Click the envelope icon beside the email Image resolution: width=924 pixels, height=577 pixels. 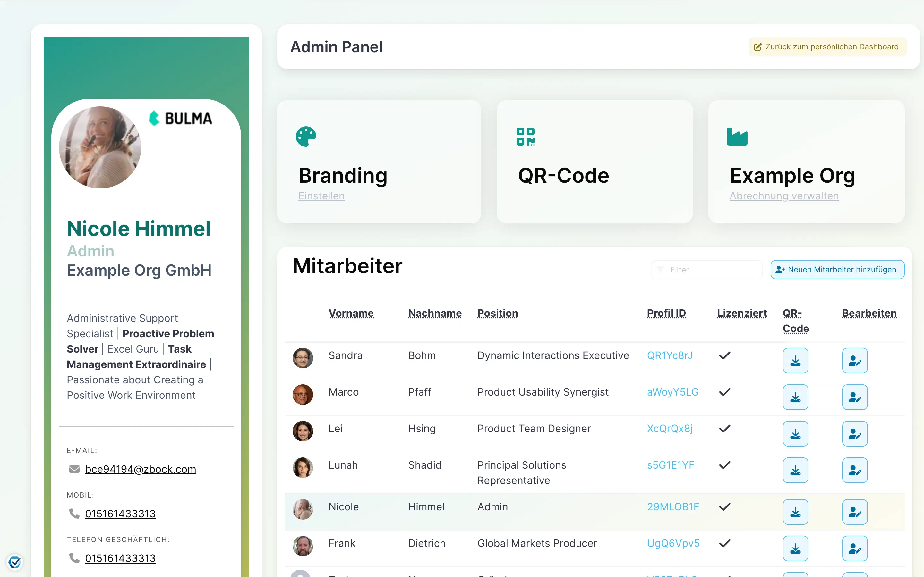point(74,469)
